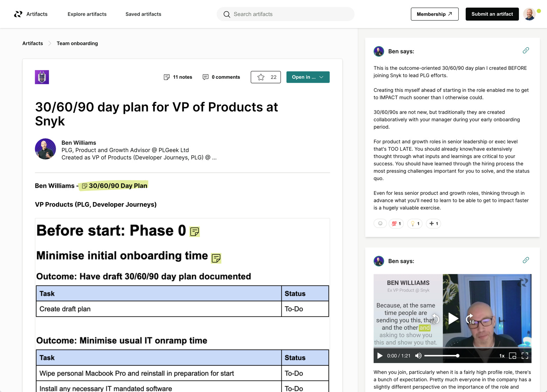Copy link of first Ben says note
This screenshot has width=547, height=392.
pyautogui.click(x=526, y=50)
